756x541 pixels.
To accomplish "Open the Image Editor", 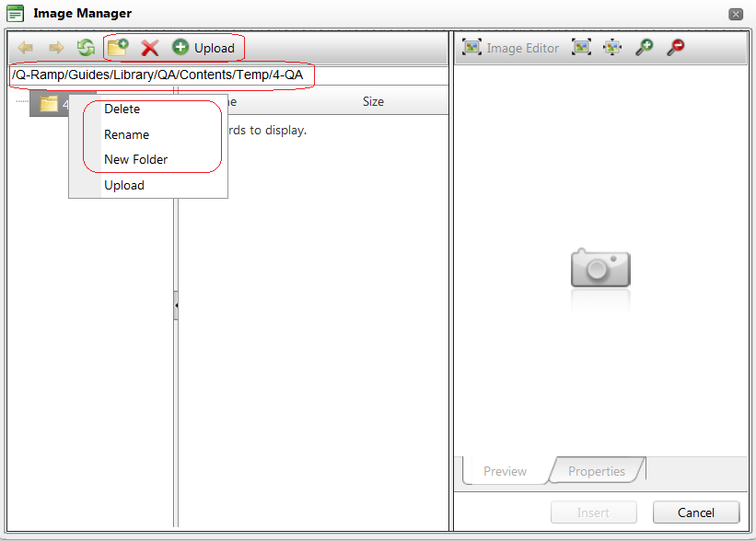I will coord(510,48).
